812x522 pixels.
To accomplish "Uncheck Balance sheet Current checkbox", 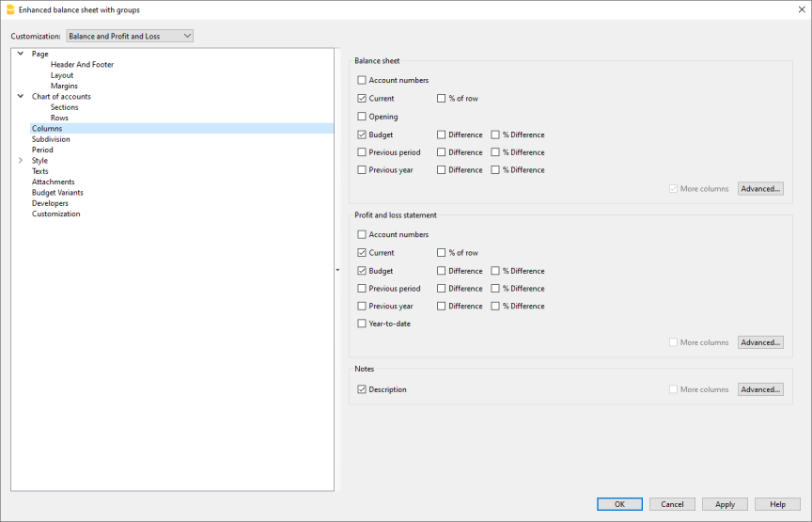I will pos(362,98).
